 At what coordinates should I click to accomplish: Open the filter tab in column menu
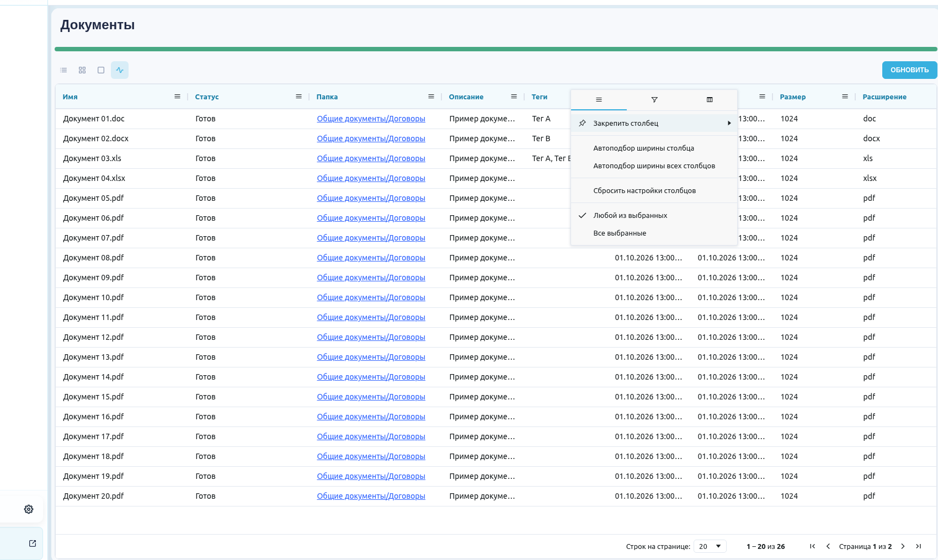tap(654, 100)
